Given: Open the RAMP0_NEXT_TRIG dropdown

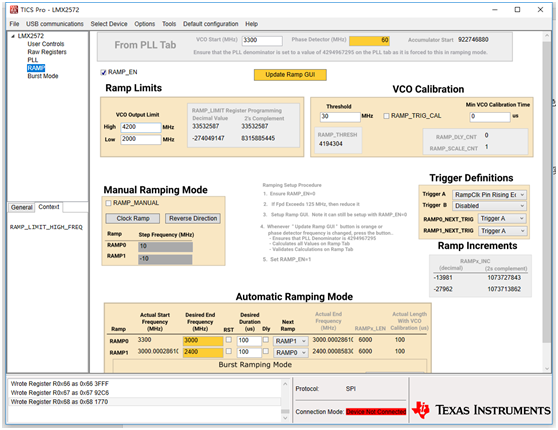Looking at the screenshot, I should [502, 219].
